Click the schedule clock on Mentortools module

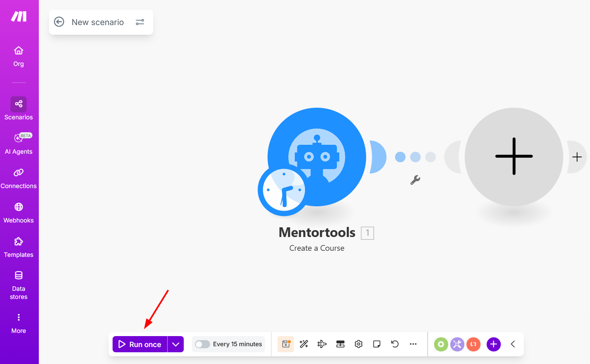(x=284, y=190)
